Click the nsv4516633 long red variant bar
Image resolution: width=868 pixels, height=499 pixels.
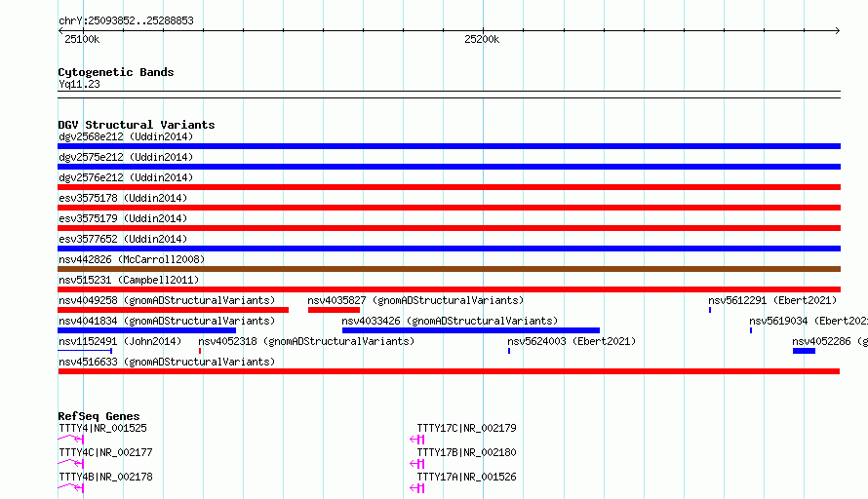449,371
